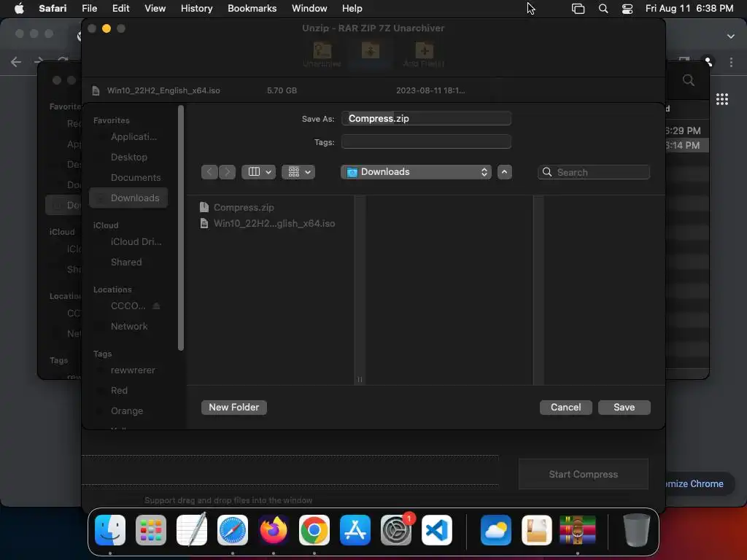The image size is (747, 560).
Task: Open Finder from the Dock
Action: pyautogui.click(x=110, y=530)
